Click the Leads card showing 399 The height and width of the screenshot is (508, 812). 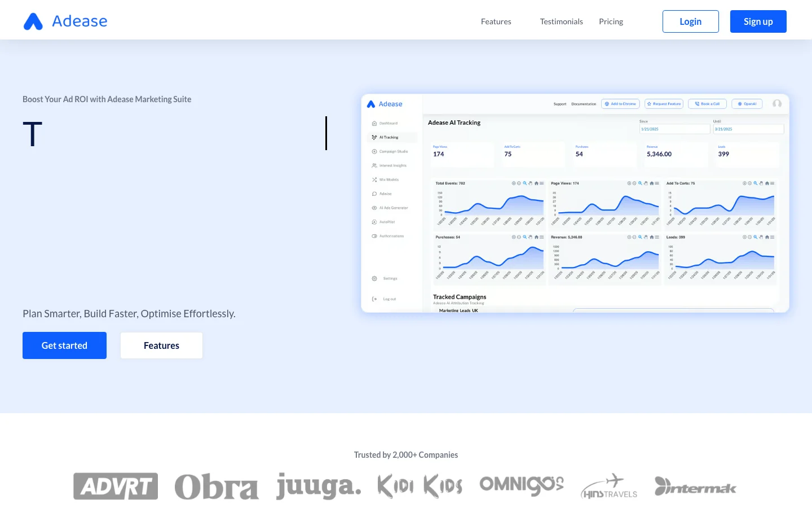pos(746,155)
